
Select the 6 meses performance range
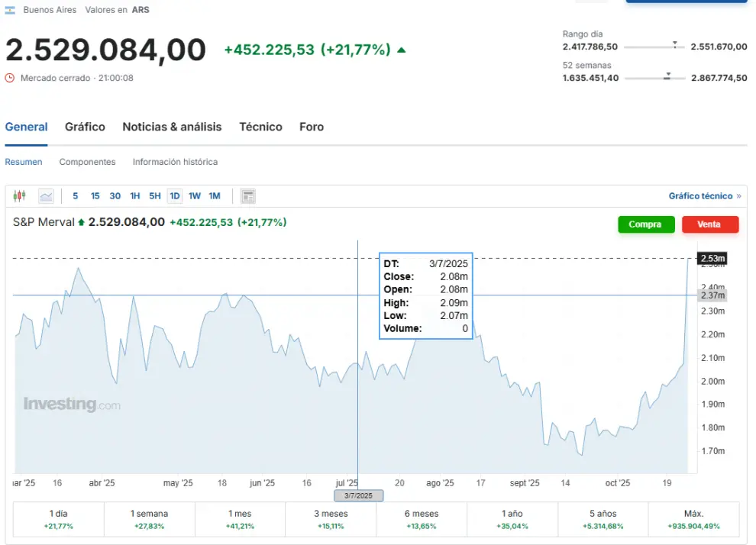422,519
